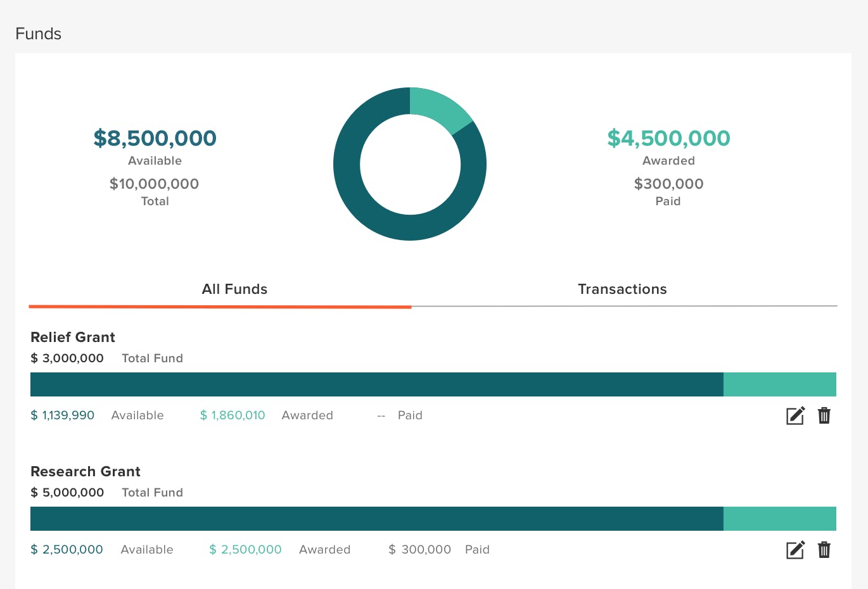868x589 pixels.
Task: Click the dark available portion of the Research Grant bar
Action: (x=376, y=519)
